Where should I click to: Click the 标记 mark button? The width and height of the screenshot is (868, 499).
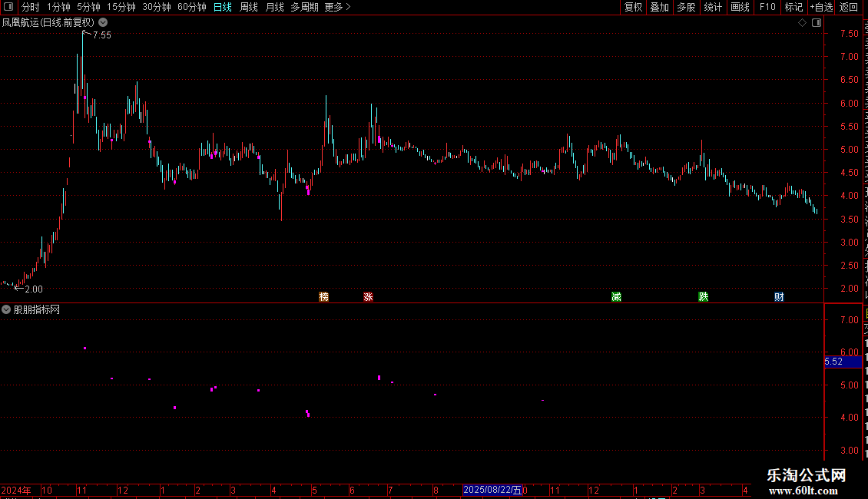coord(793,7)
